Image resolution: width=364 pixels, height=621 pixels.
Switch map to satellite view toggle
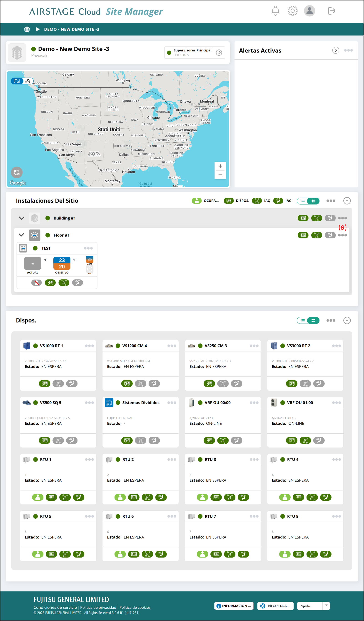[28, 81]
